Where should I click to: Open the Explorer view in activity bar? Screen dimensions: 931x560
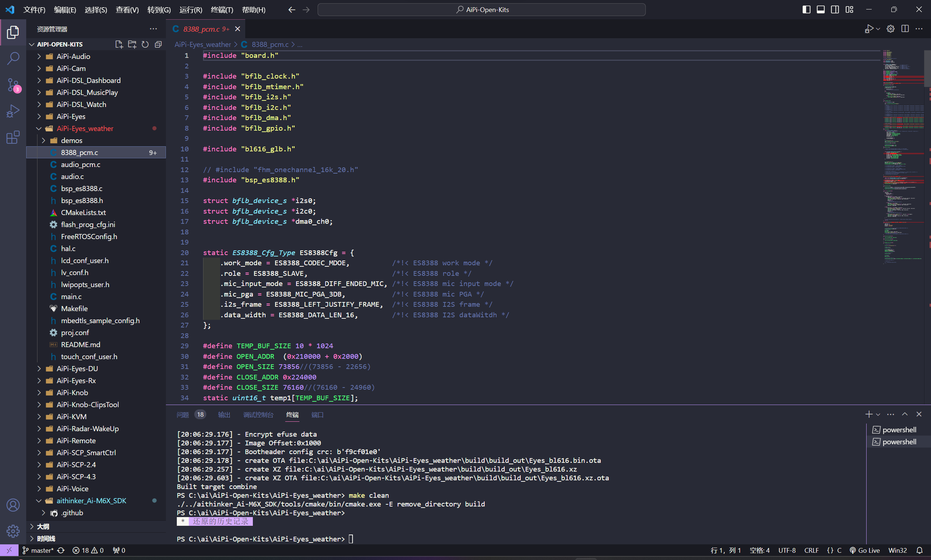[13, 32]
